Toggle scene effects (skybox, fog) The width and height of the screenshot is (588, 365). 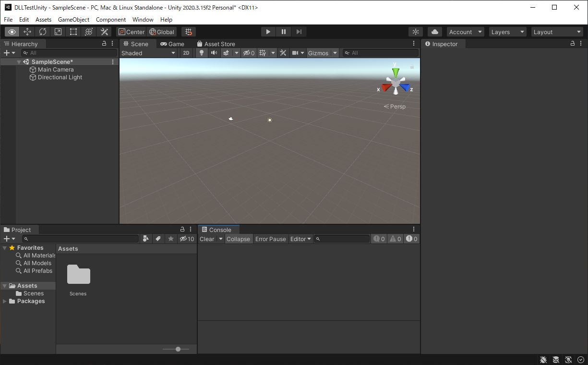point(227,53)
